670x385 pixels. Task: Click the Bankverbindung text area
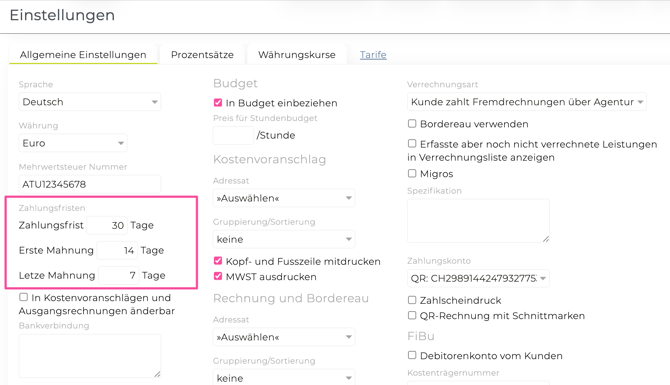pos(90,356)
